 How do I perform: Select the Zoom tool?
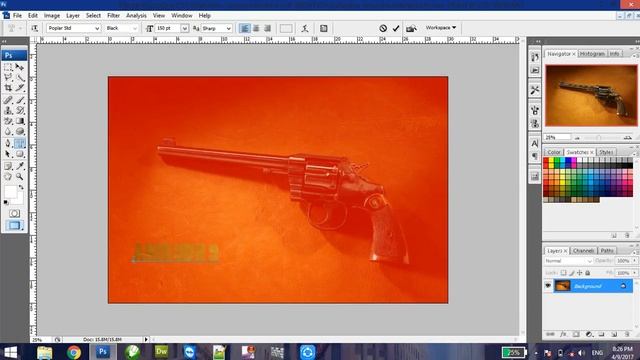point(20,176)
